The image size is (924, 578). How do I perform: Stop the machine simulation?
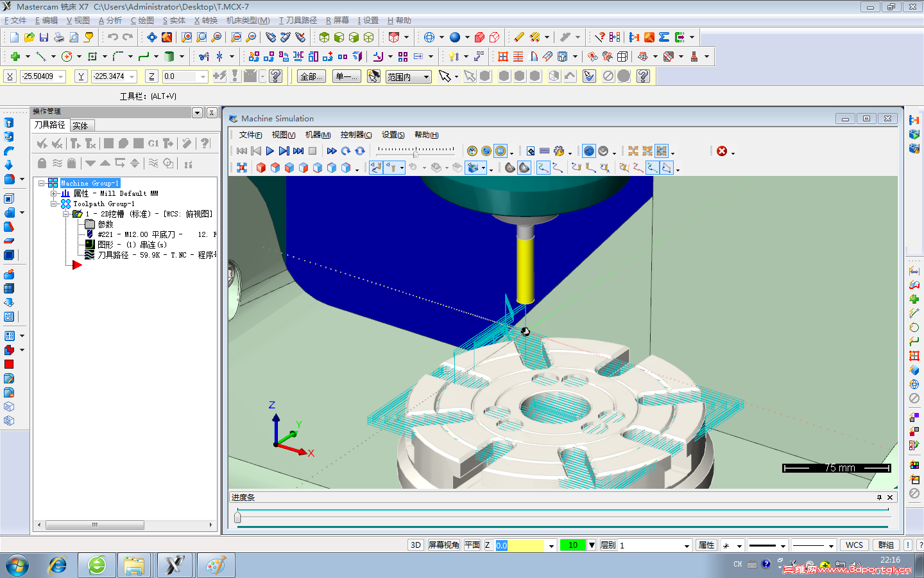click(312, 151)
